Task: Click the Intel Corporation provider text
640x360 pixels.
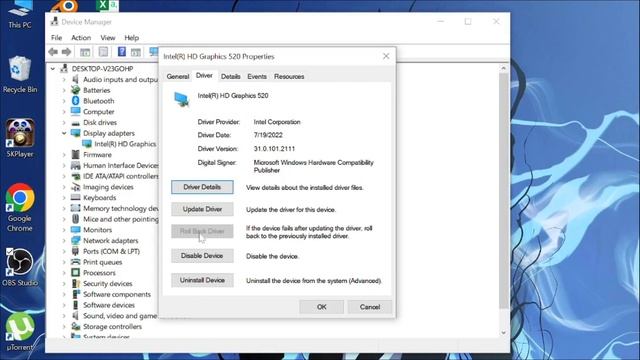Action: 277,122
